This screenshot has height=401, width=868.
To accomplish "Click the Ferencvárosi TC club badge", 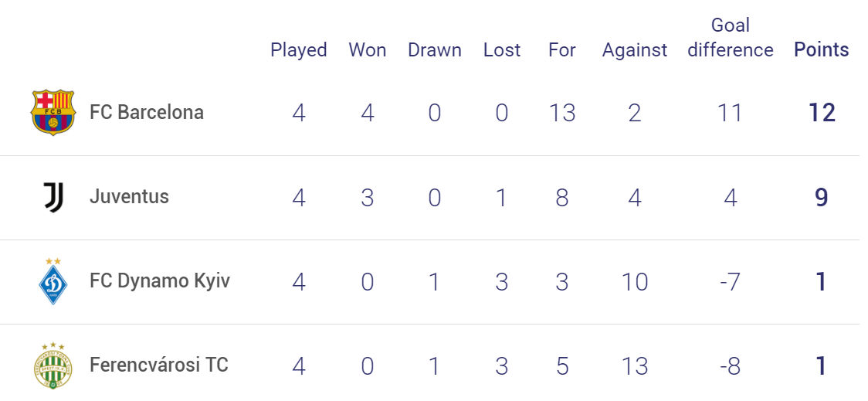I will pos(53,365).
